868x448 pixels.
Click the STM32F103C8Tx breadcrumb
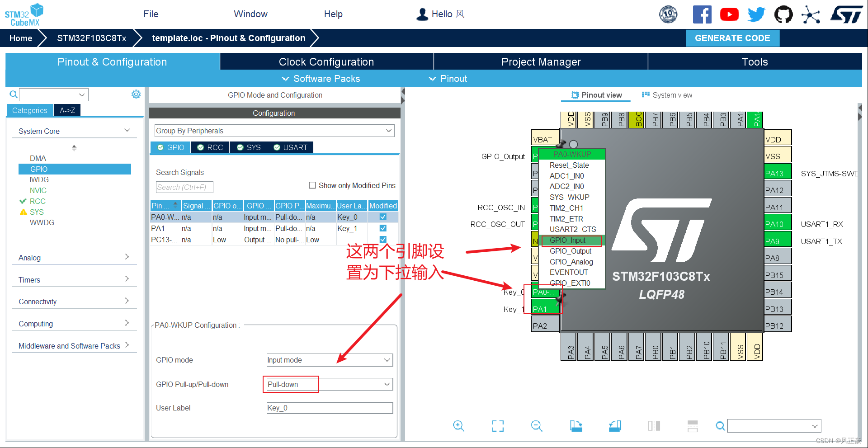[92, 38]
